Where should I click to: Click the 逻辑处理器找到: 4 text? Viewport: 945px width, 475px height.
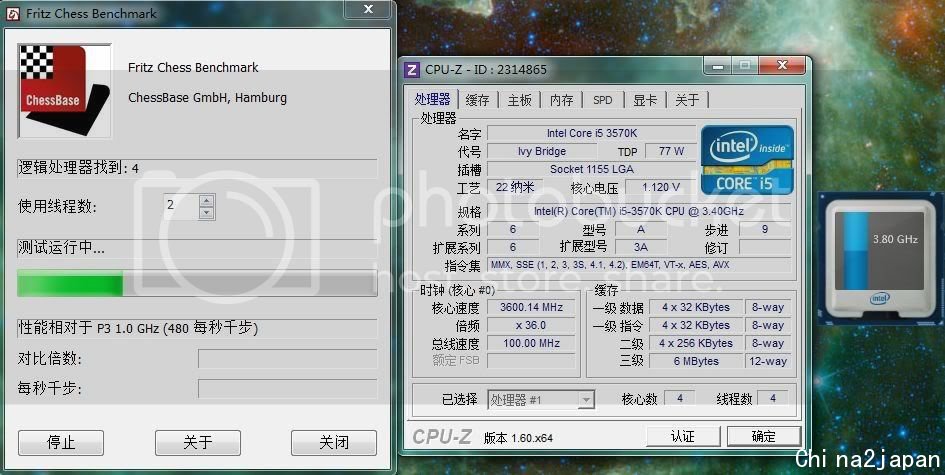click(79, 168)
